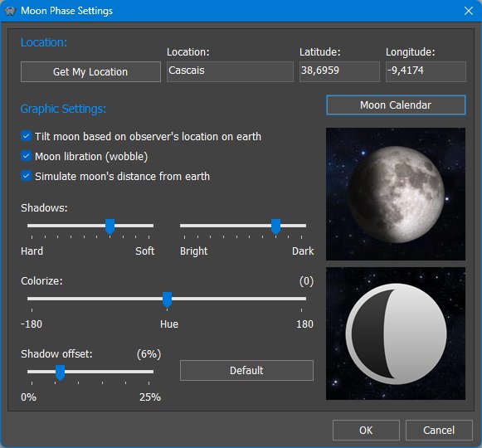This screenshot has width=482, height=448.
Task: Click the Location field containing Cascais
Action: pos(230,71)
